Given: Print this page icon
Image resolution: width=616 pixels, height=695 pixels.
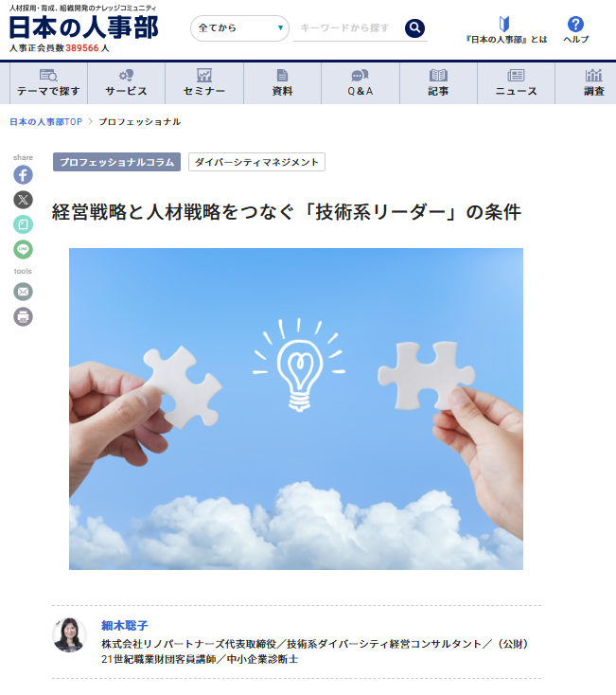Looking at the screenshot, I should tap(23, 316).
